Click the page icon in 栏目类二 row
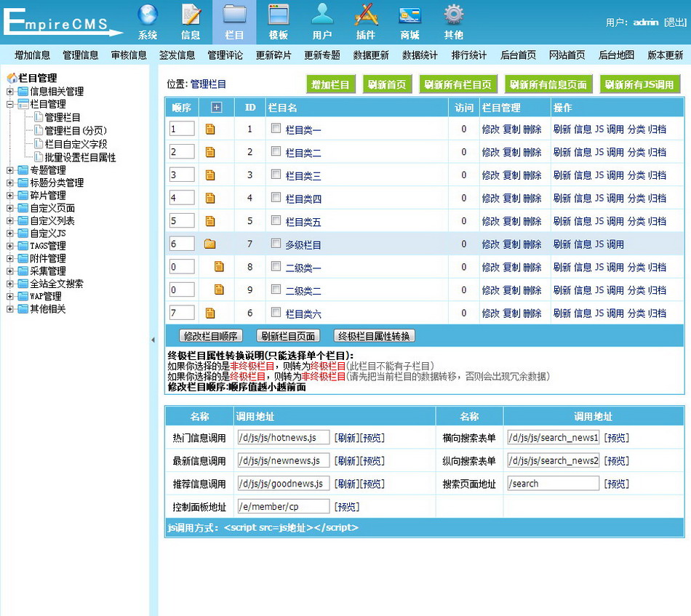The width and height of the screenshot is (691, 616). click(210, 152)
